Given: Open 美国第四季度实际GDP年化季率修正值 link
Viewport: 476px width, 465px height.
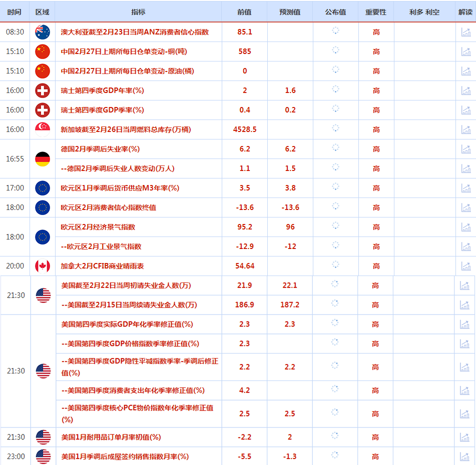Looking at the screenshot, I should pos(127,324).
